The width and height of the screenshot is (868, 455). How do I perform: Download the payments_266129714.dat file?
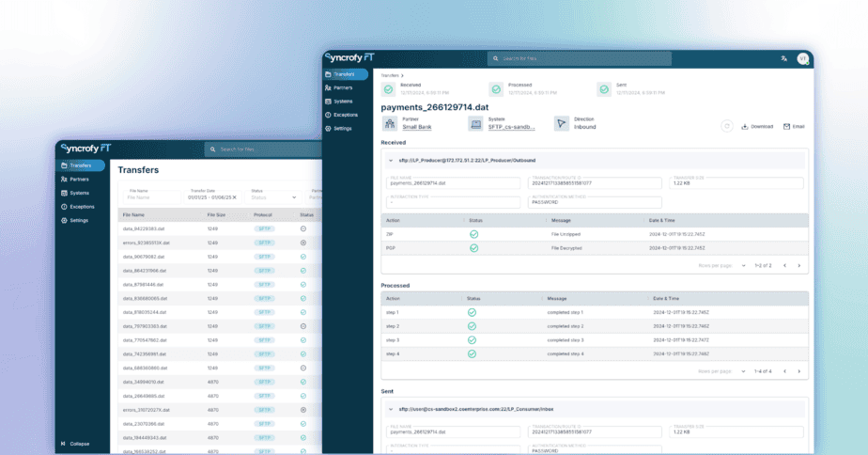[757, 126]
